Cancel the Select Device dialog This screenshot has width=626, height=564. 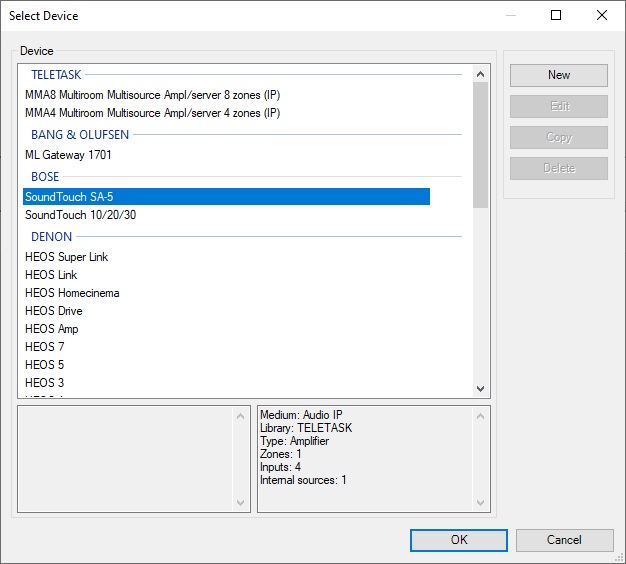(563, 540)
